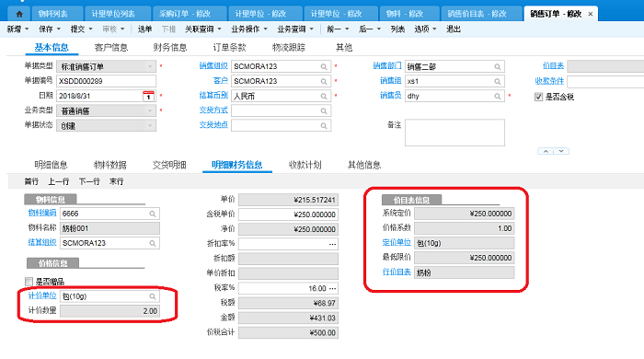The height and width of the screenshot is (359, 644).
Task: Search 客户 lookup icon
Action: 324,81
